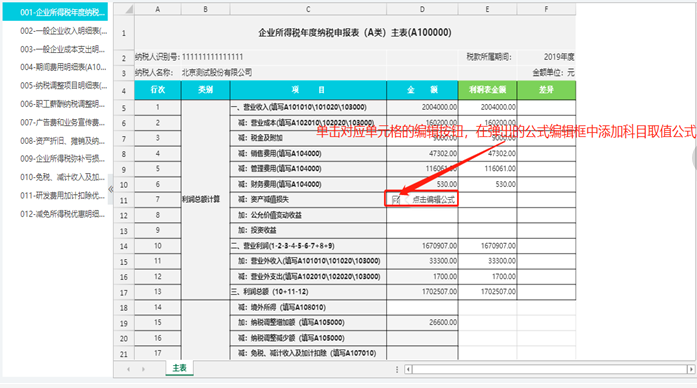Select row 14 header
This screenshot has width=697, height=388.
(124, 246)
